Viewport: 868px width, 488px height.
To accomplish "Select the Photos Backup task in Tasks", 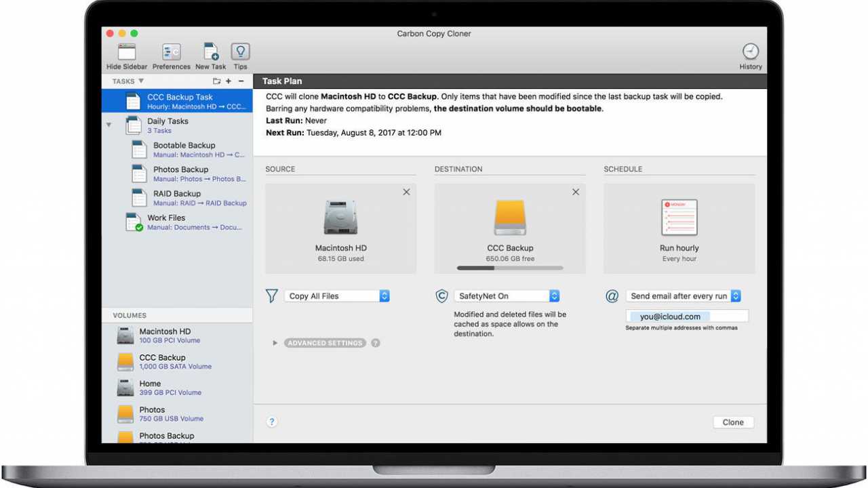I will coord(177,174).
